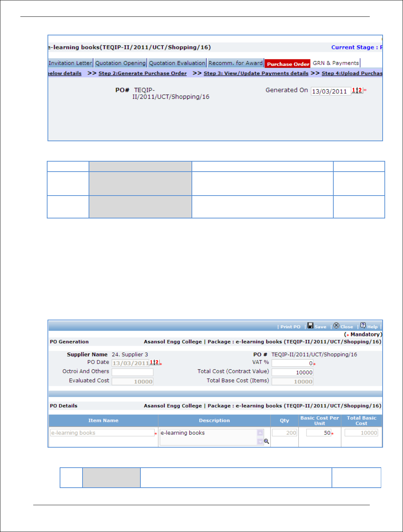Click Basic Cost Per Unit field

click(319, 433)
